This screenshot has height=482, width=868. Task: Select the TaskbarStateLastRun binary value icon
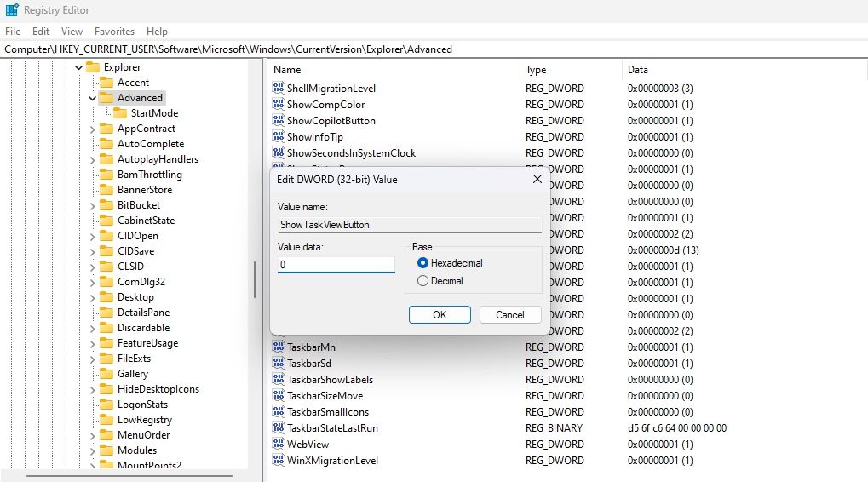point(279,428)
